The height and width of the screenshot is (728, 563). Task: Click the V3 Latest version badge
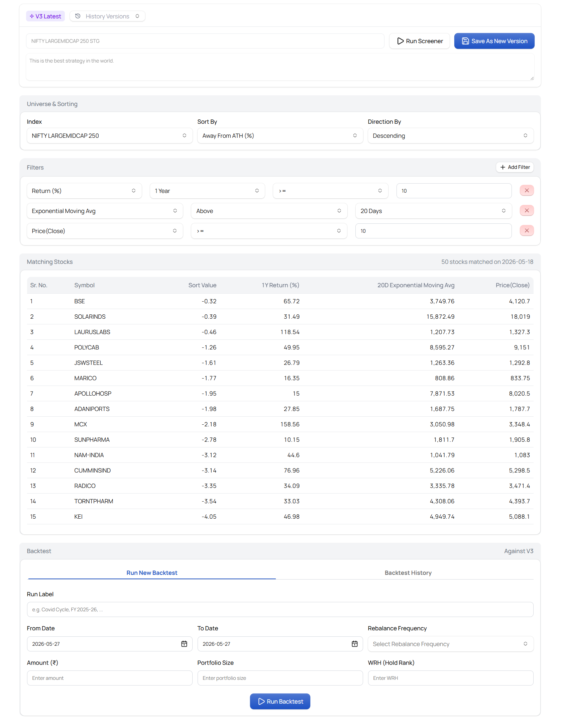(x=45, y=16)
